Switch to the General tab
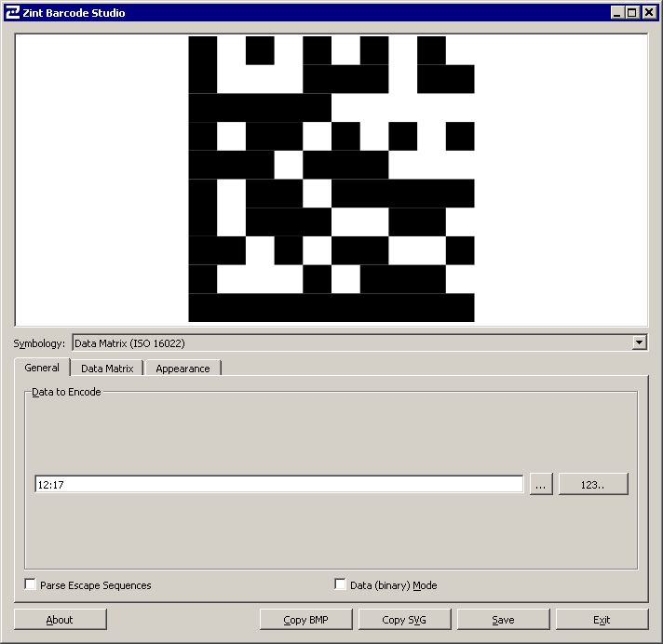This screenshot has width=663, height=644. [x=42, y=368]
